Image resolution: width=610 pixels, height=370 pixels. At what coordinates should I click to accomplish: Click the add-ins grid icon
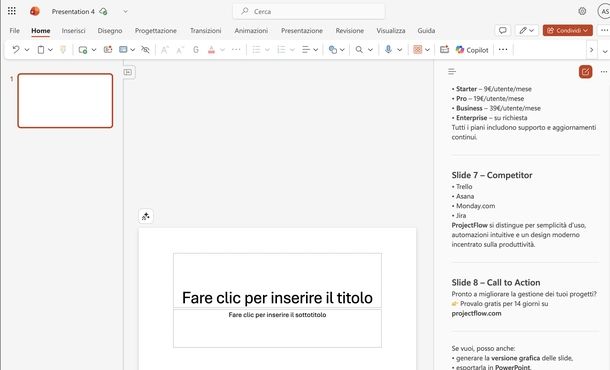417,49
